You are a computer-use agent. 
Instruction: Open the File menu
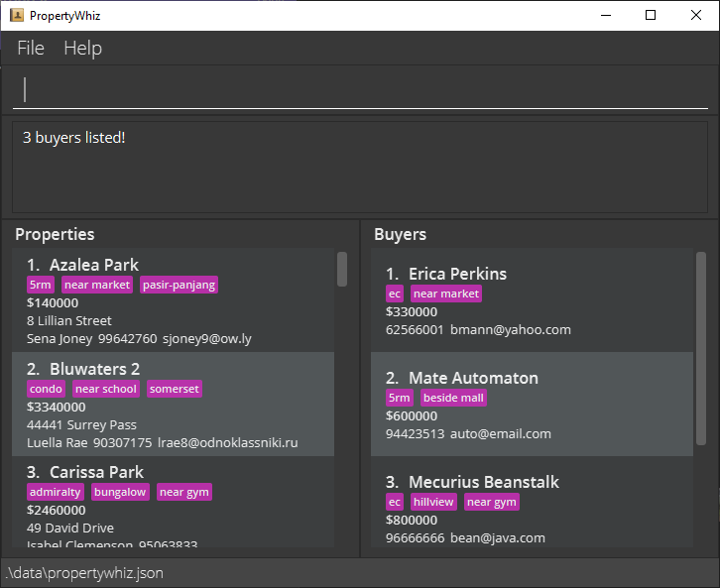pyautogui.click(x=31, y=49)
